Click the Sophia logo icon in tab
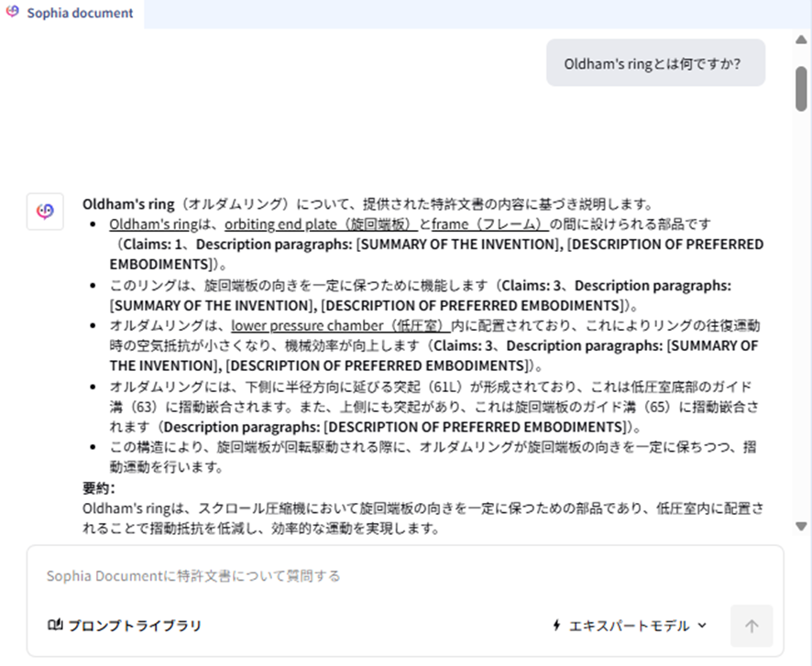 pyautogui.click(x=13, y=12)
